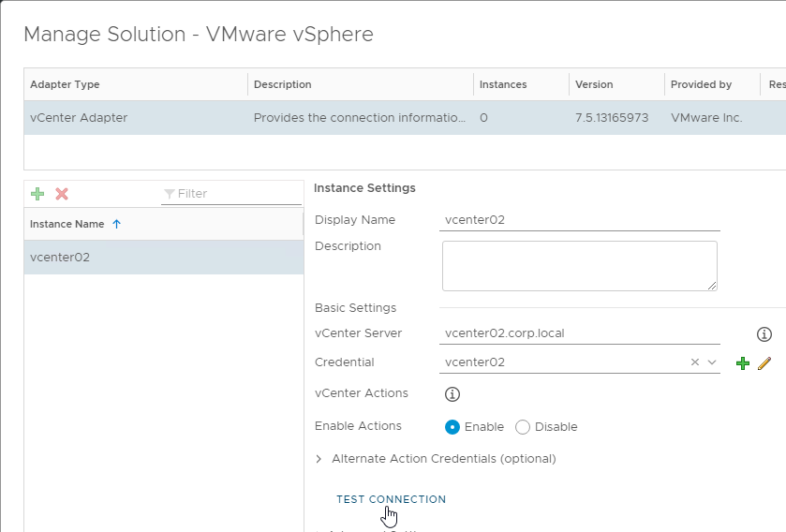Screen dimensions: 786x532
Task: Select Enable radio for actions
Action: tap(452, 427)
